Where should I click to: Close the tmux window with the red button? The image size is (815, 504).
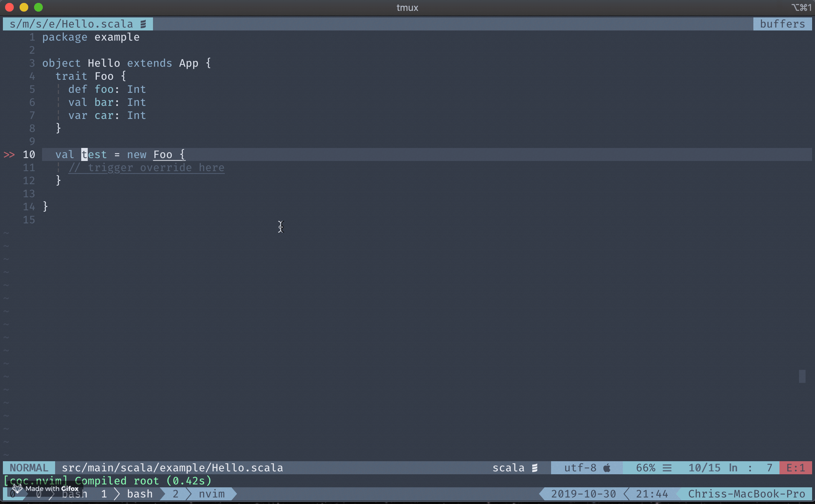click(x=9, y=7)
